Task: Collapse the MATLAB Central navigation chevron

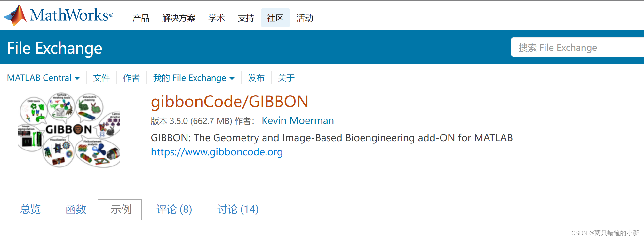Action: click(77, 78)
